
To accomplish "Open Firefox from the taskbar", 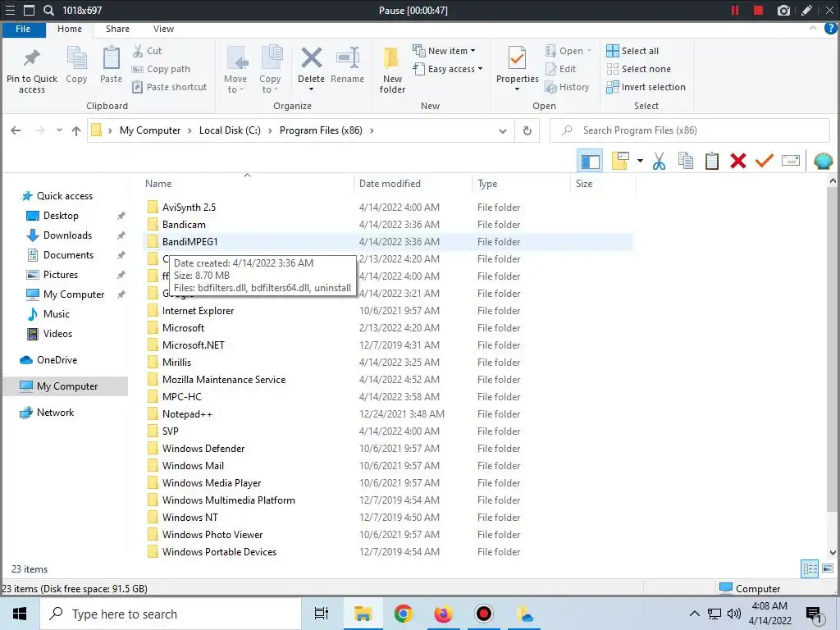I will [x=443, y=614].
